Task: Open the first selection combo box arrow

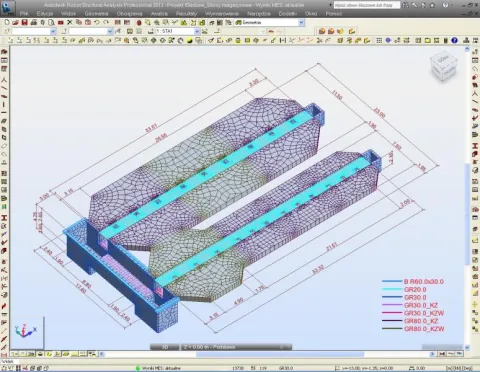Action: [x=53, y=31]
